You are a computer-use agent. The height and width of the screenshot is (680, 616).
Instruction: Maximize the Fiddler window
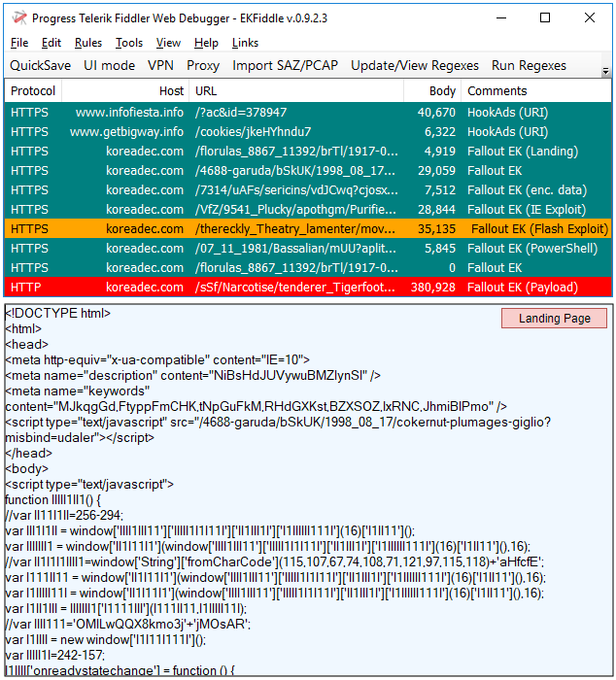(545, 17)
